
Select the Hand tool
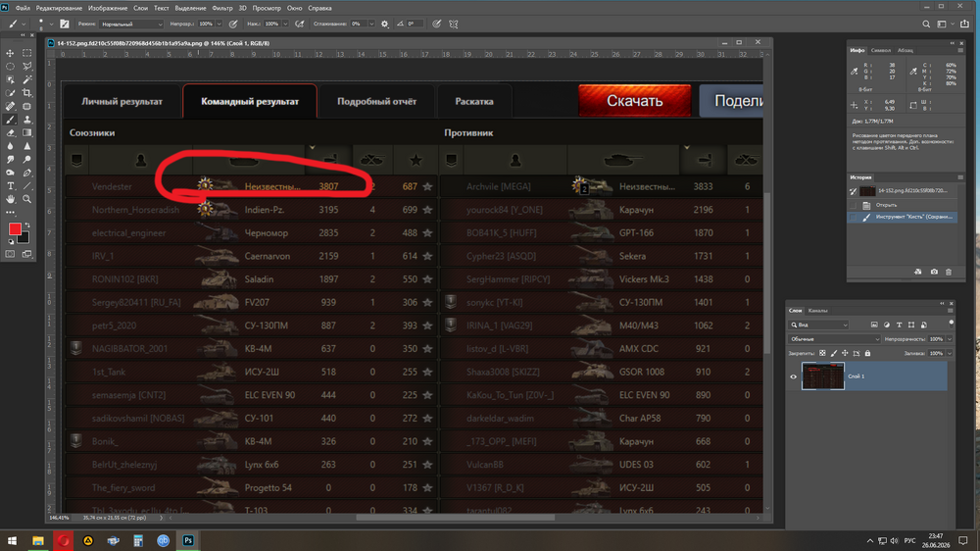(10, 199)
